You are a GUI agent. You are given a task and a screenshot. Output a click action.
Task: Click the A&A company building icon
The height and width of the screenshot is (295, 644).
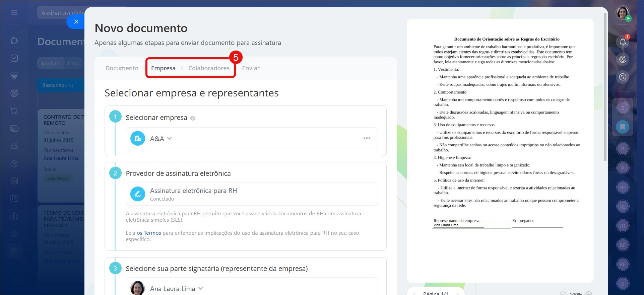click(138, 138)
